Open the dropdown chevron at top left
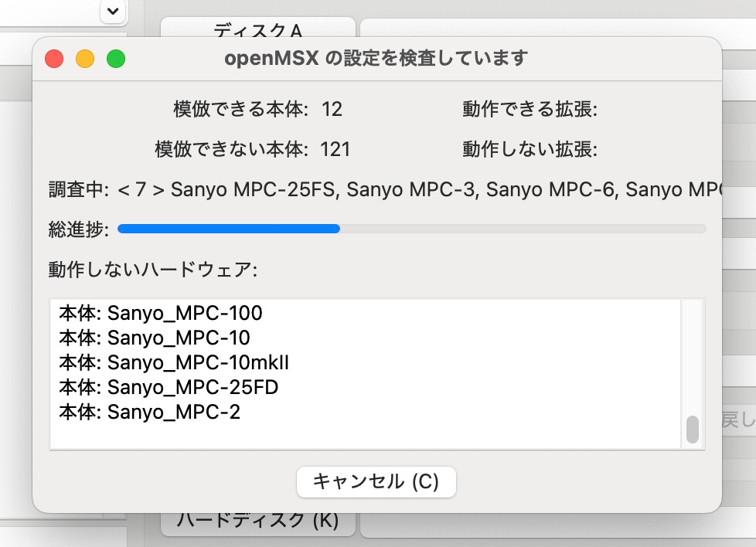This screenshot has width=756, height=547. point(113,11)
